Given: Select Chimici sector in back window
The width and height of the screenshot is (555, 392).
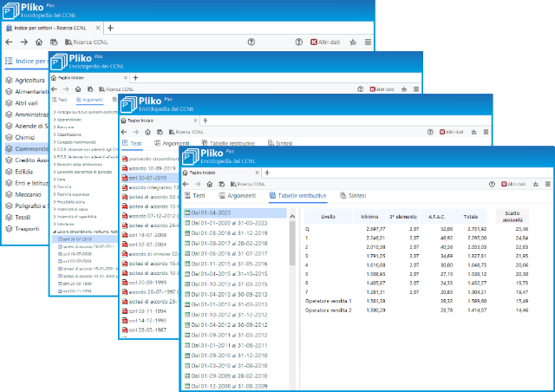Looking at the screenshot, I should (x=21, y=137).
